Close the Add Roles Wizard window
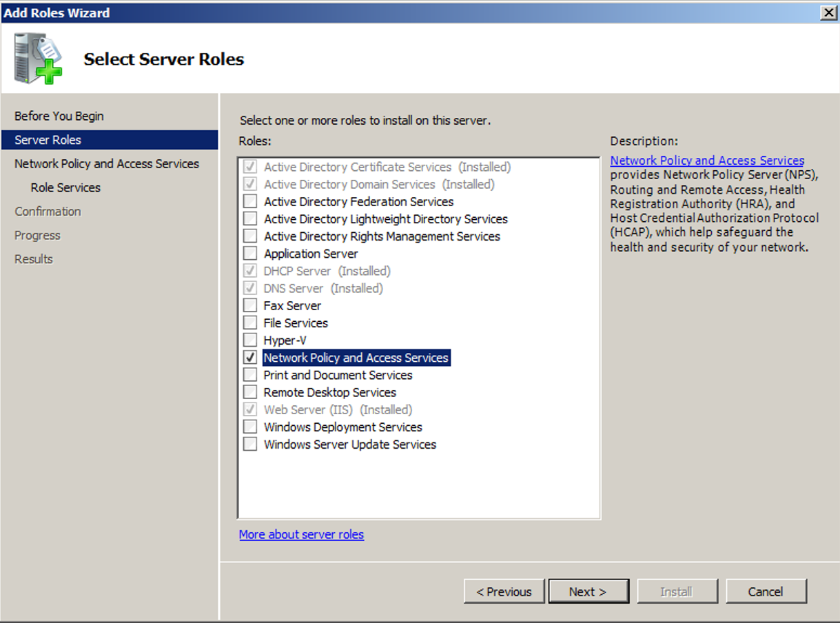This screenshot has width=840, height=623. (828, 12)
